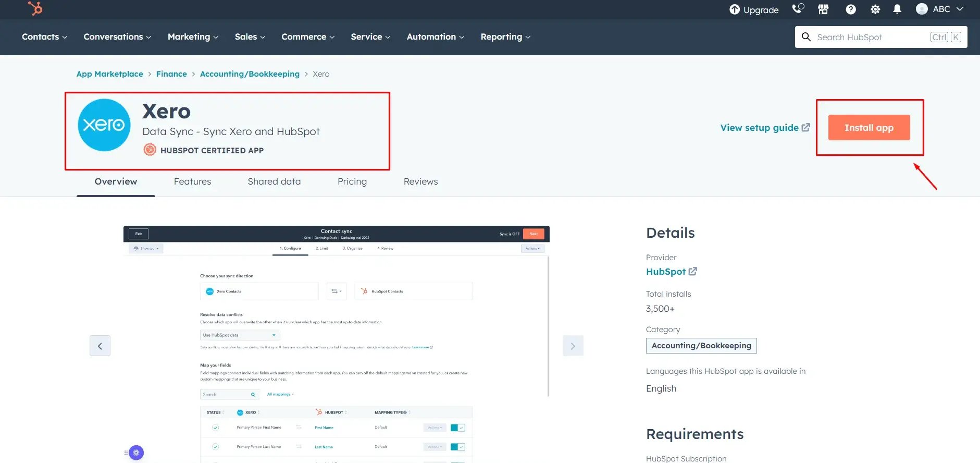Switch to the Pricing tab

click(x=352, y=181)
